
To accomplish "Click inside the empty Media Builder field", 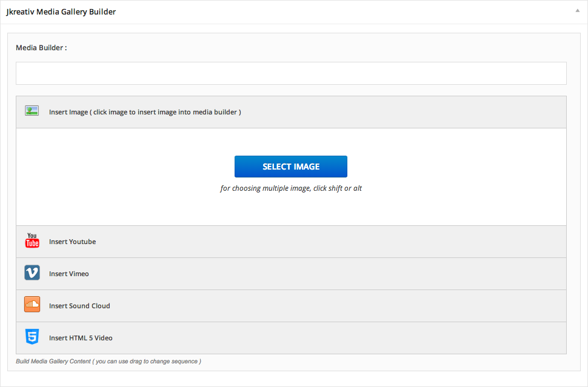I will click(x=291, y=73).
